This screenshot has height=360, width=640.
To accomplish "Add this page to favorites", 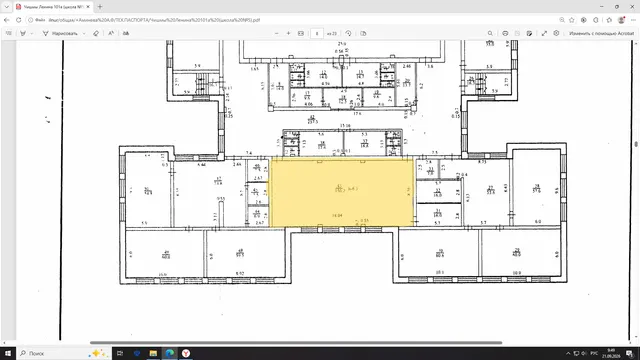I will coord(572,20).
